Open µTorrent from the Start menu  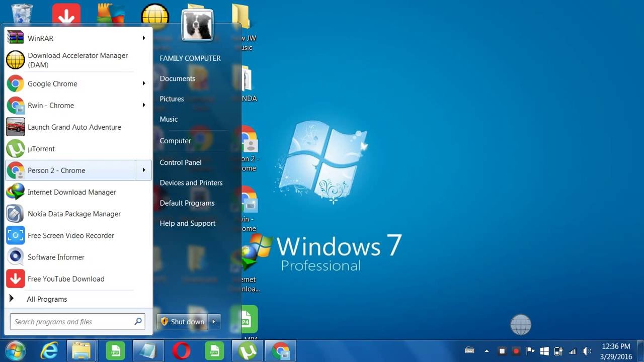77,148
